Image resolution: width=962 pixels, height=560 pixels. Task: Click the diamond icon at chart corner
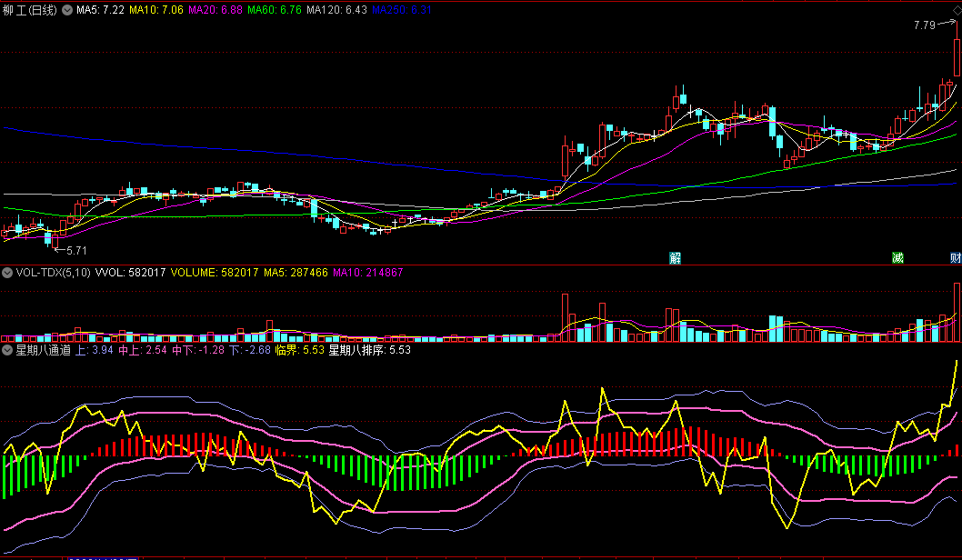click(957, 12)
